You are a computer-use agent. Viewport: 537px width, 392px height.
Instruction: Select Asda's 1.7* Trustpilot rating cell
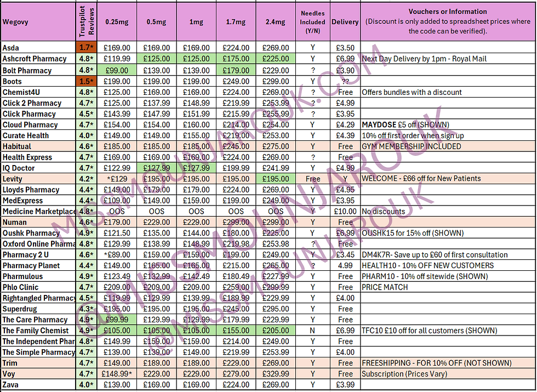point(87,48)
